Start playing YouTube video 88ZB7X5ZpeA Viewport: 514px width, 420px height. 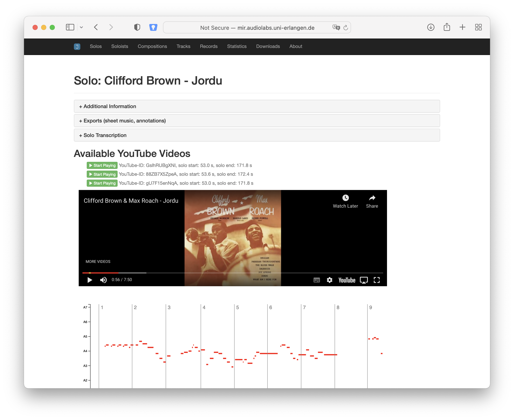(x=102, y=174)
